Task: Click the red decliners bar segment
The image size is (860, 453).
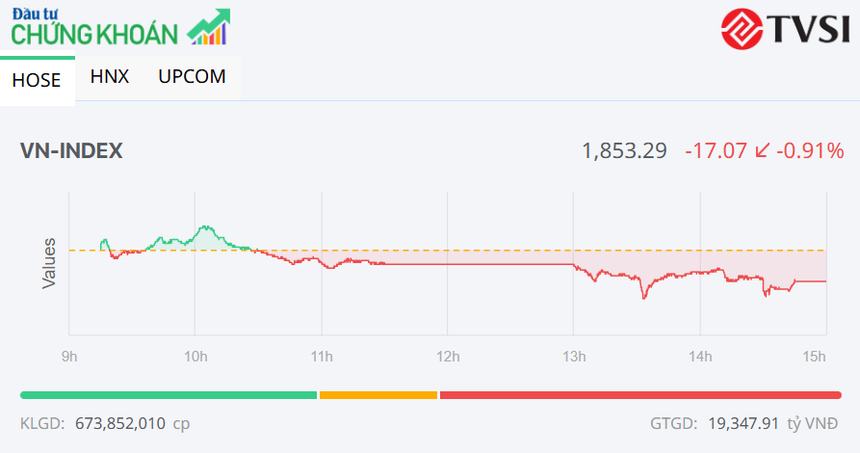Action: tap(640, 395)
